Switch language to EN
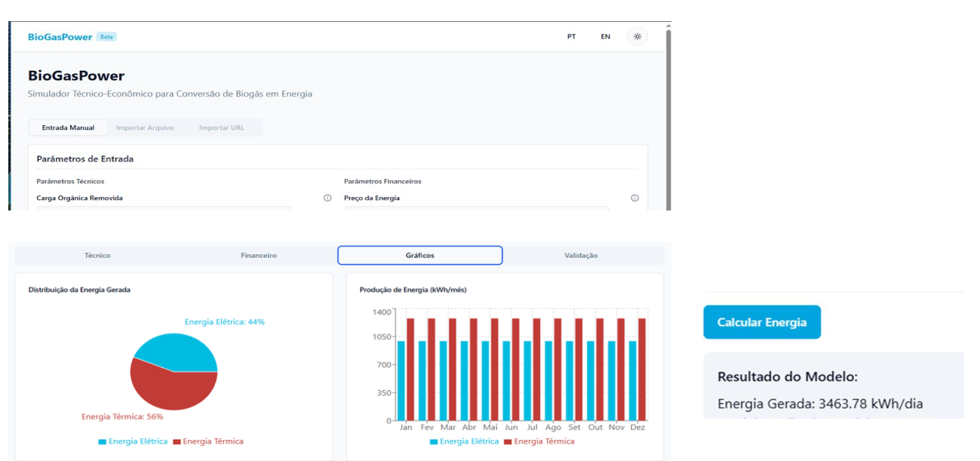The height and width of the screenshot is (461, 980). click(x=605, y=36)
